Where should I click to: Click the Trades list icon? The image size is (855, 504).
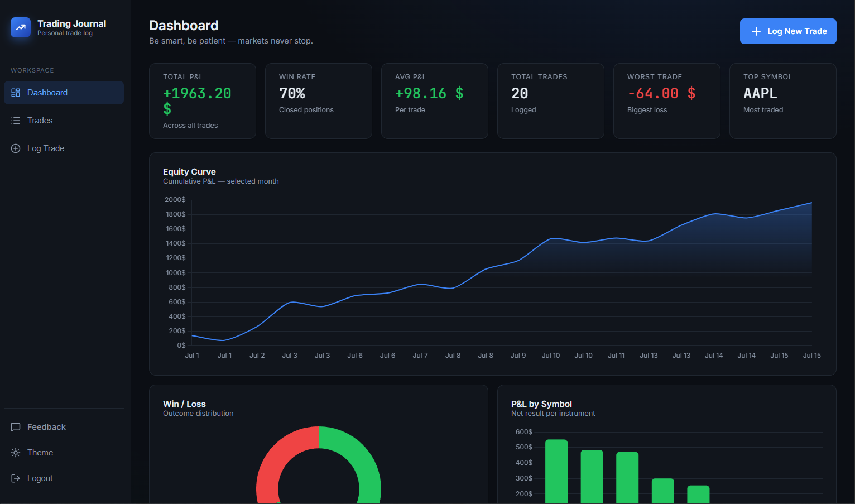tap(16, 121)
